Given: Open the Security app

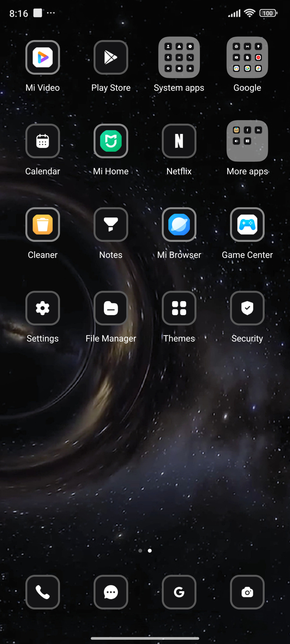Looking at the screenshot, I should (247, 308).
